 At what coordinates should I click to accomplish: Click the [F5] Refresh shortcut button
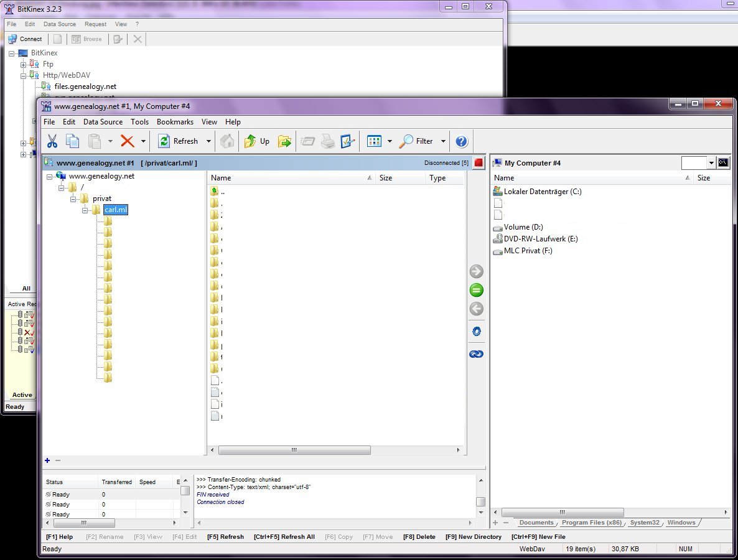coord(225,536)
